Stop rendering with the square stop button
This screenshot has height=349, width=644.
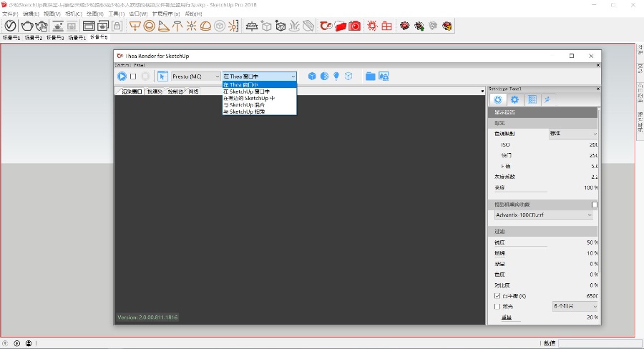(x=133, y=77)
